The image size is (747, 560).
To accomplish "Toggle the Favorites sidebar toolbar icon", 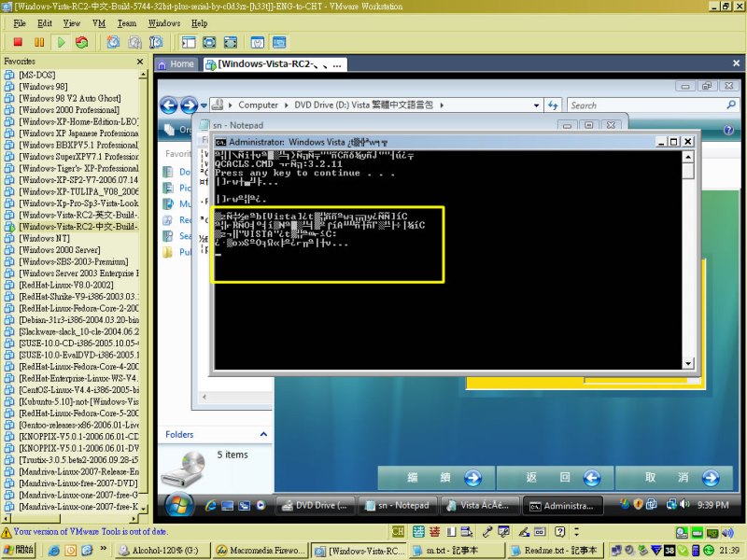I will 189,42.
